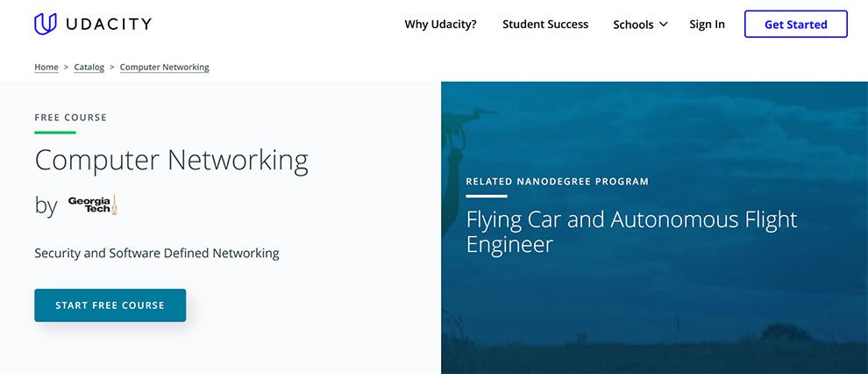The height and width of the screenshot is (374, 868).
Task: Open the Catalog breadcrumb link
Action: 89,67
